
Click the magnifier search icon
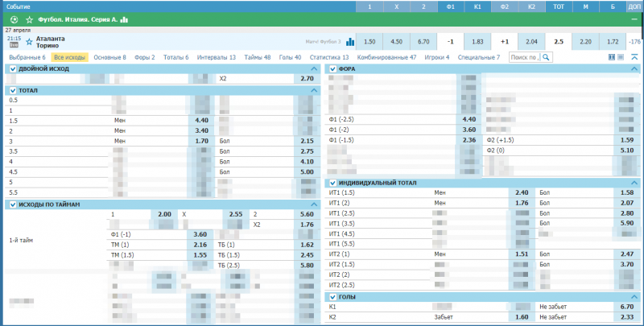tap(547, 57)
